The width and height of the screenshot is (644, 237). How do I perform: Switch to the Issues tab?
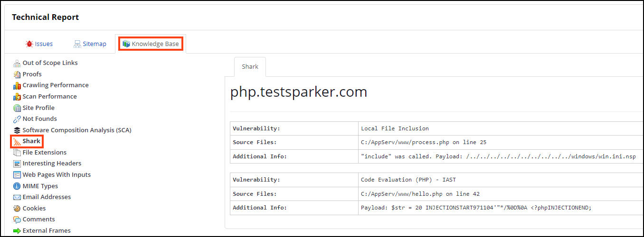pyautogui.click(x=44, y=44)
